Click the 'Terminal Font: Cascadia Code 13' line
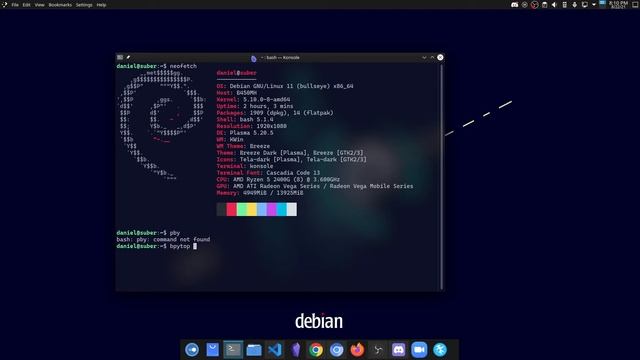 click(268, 173)
